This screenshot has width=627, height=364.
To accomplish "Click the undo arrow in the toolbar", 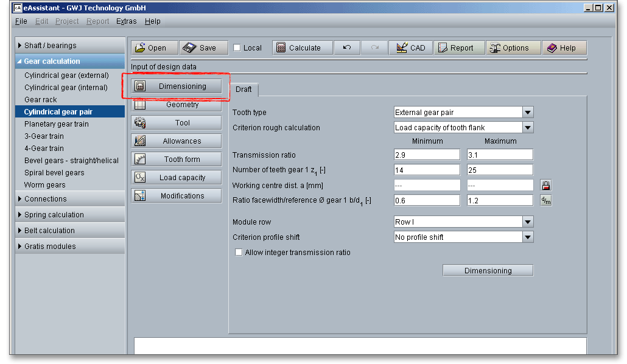I will pos(347,48).
